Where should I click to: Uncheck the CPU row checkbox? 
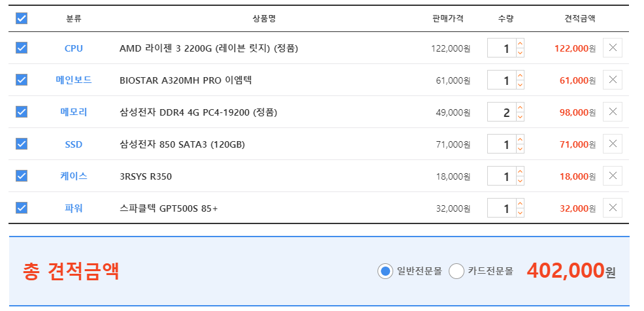pos(22,48)
